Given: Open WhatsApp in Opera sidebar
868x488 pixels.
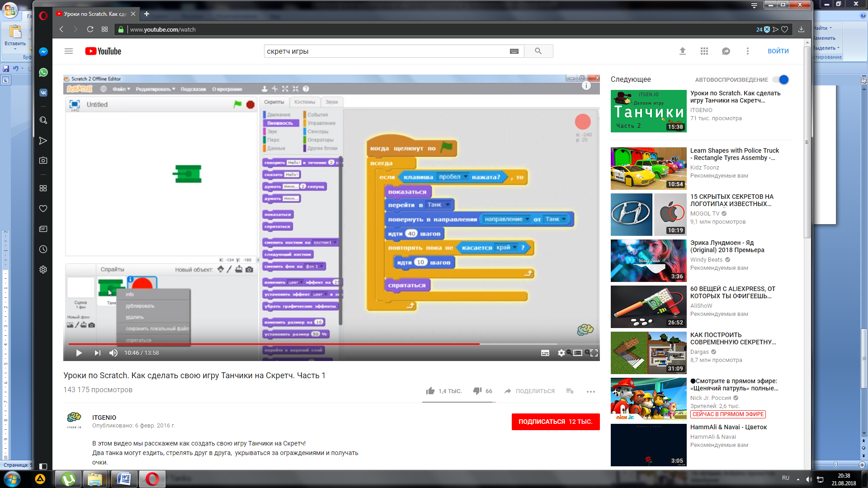Looking at the screenshot, I should (x=43, y=72).
